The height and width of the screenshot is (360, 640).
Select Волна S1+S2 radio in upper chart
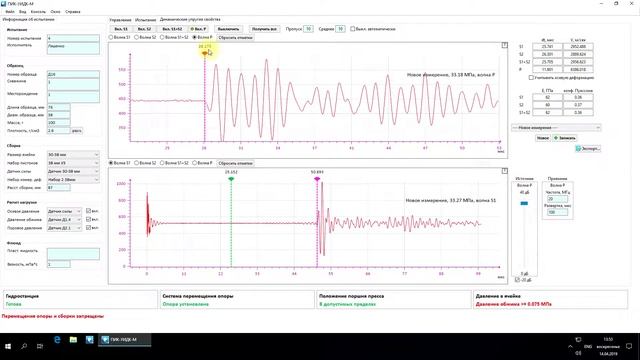pos(162,37)
